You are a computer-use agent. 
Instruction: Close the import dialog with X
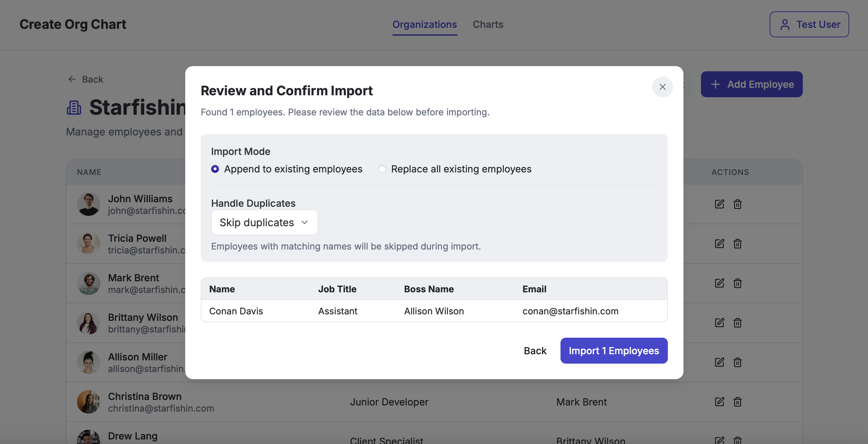coord(662,87)
